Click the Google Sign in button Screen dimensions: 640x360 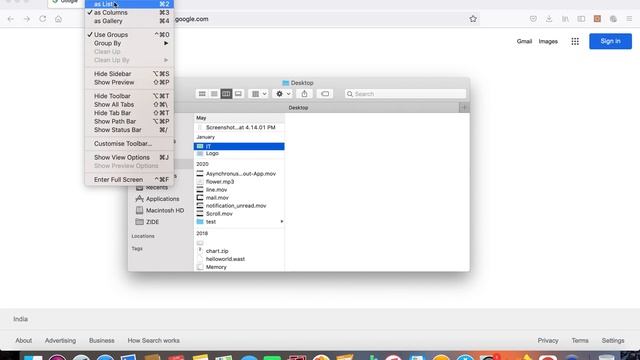click(610, 41)
